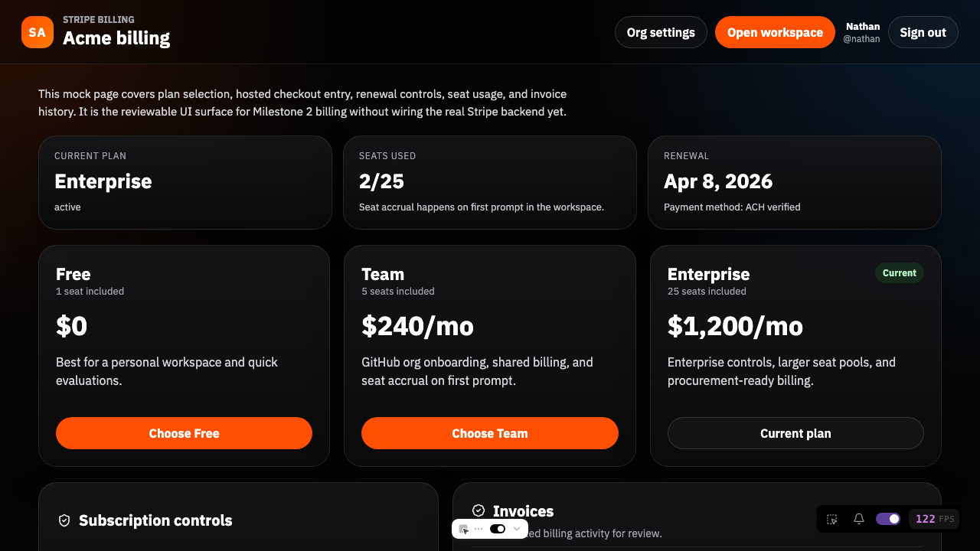Click the element selector icon in dark toolbar
Image resolution: width=980 pixels, height=551 pixels.
pyautogui.click(x=832, y=519)
